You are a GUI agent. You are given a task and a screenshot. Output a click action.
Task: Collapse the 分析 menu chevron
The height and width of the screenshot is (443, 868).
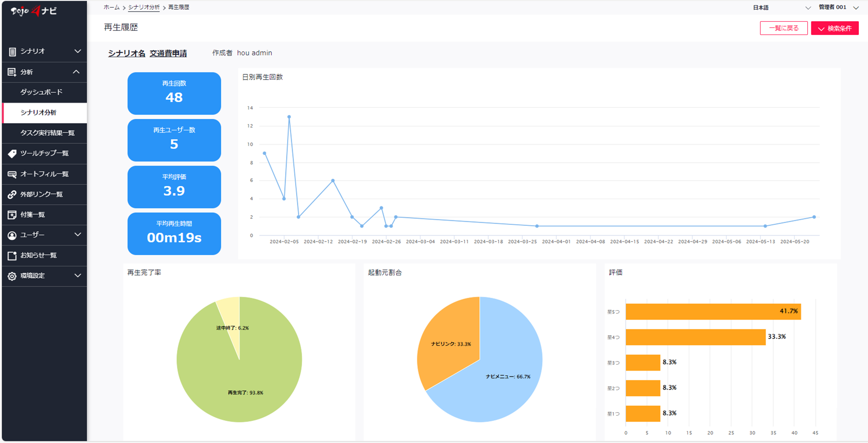pos(76,72)
